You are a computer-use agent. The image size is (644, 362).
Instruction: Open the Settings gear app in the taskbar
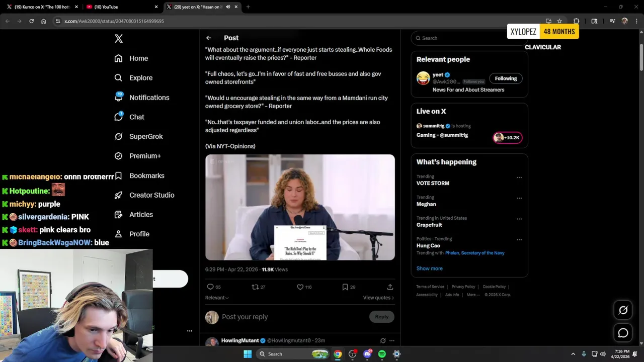[396, 354]
